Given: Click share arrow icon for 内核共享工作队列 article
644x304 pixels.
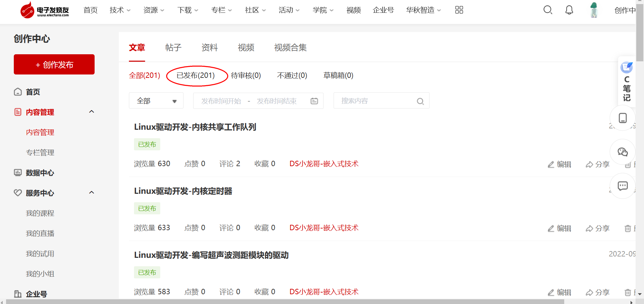Looking at the screenshot, I should (589, 164).
